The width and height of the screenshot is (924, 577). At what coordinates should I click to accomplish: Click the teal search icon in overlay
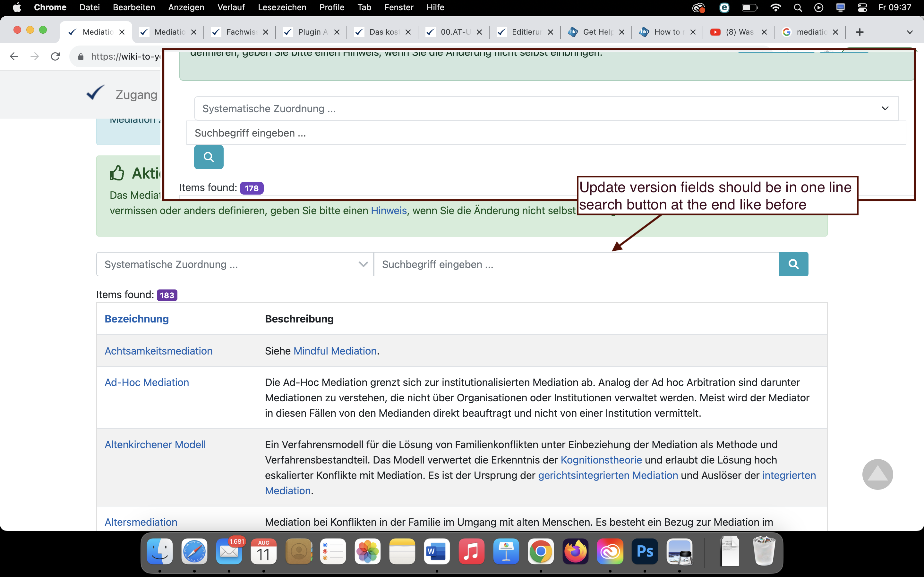click(209, 157)
